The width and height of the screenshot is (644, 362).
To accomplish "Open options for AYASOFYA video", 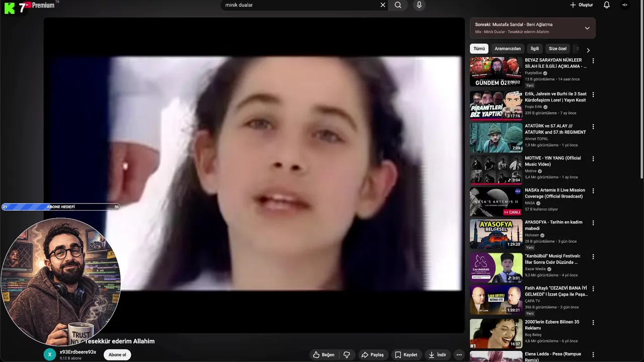I will 593,223.
